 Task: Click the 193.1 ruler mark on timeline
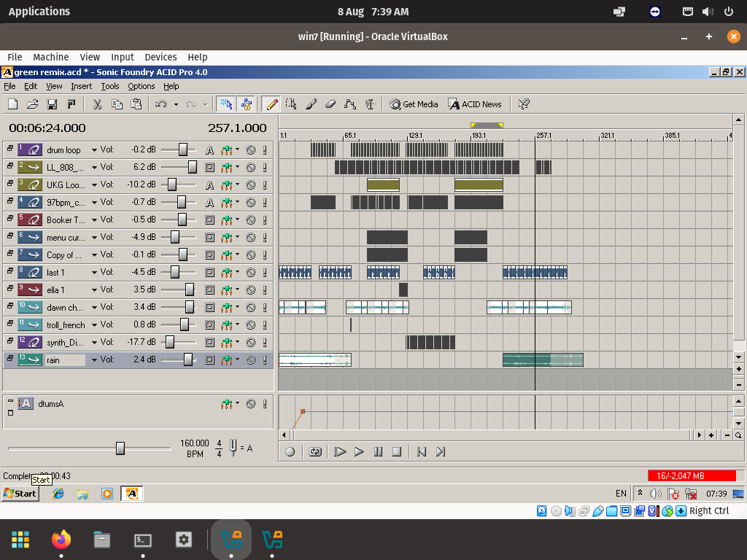pyautogui.click(x=479, y=136)
